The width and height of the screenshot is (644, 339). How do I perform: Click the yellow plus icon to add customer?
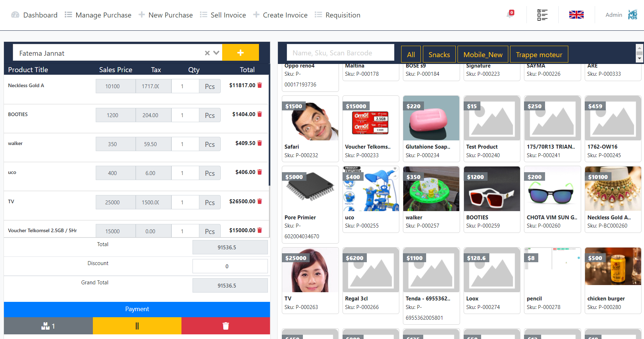240,52
